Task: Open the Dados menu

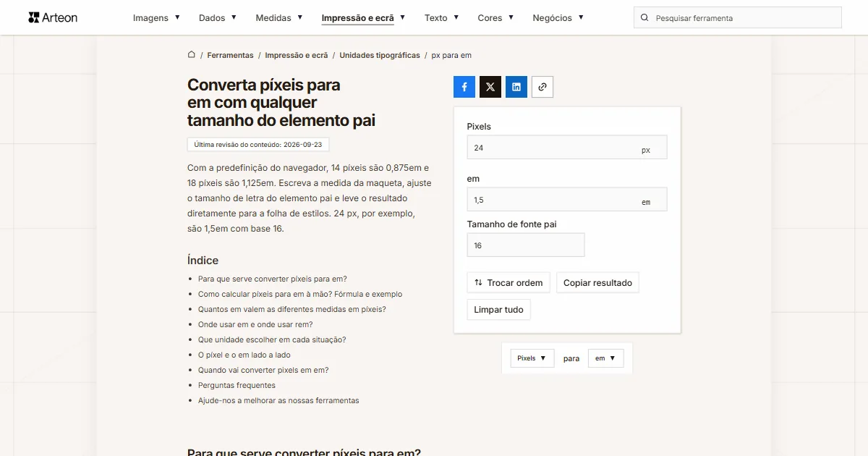Action: click(217, 17)
